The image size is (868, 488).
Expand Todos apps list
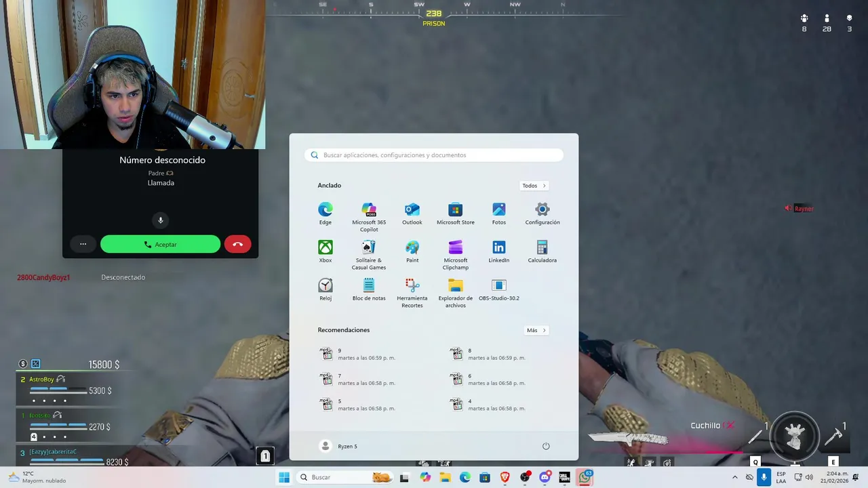point(534,186)
